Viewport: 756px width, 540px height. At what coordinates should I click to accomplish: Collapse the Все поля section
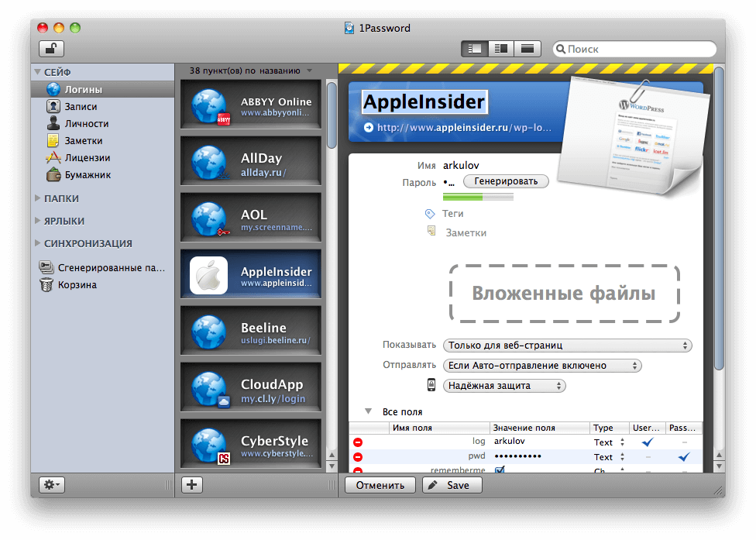tap(369, 411)
